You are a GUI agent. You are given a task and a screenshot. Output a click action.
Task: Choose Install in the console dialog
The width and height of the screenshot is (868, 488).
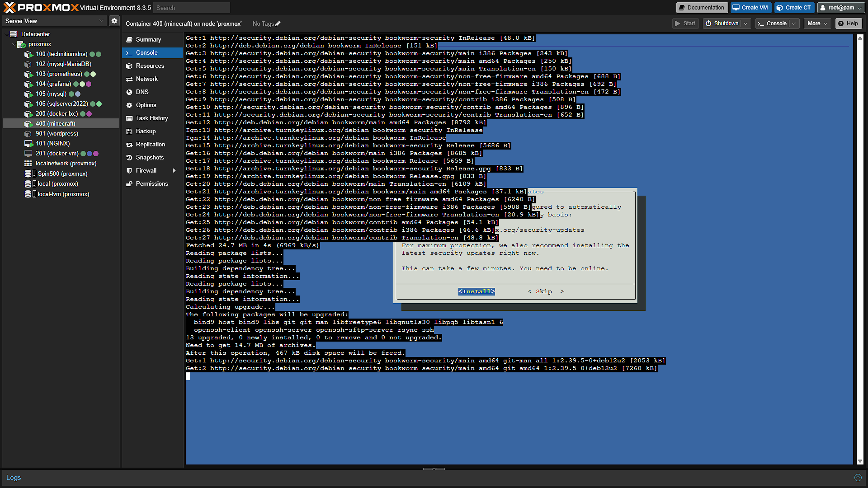[x=476, y=292]
